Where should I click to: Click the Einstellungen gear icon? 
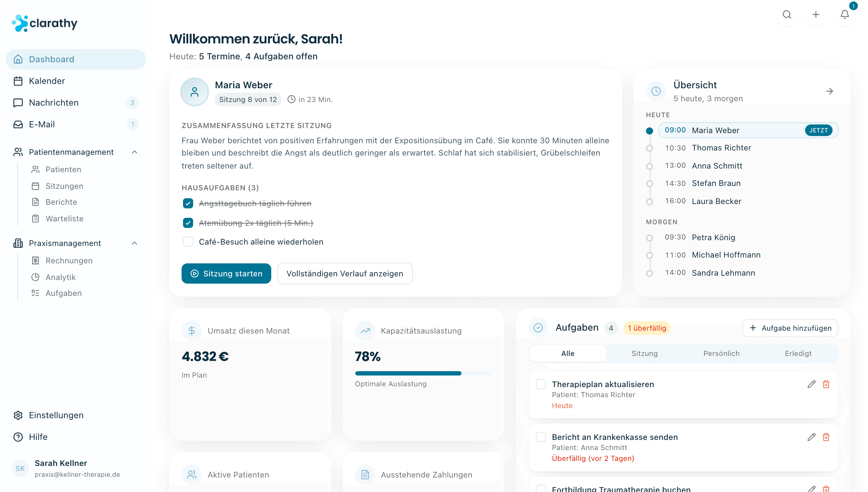[x=18, y=415]
